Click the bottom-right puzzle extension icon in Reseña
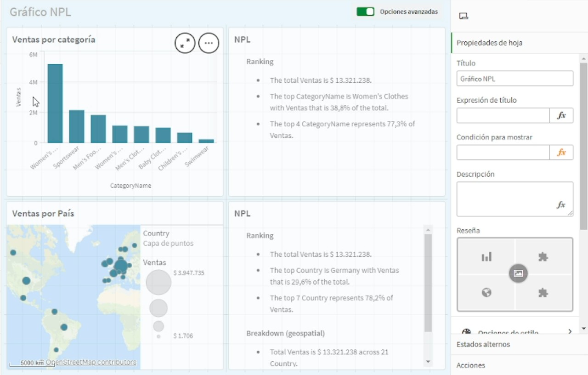The width and height of the screenshot is (588, 375). [x=543, y=292]
